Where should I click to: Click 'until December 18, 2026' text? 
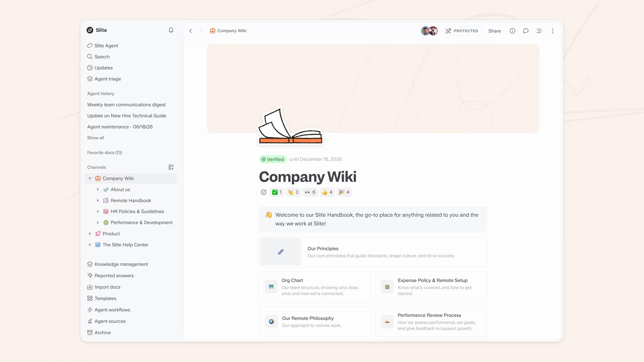pos(316,159)
